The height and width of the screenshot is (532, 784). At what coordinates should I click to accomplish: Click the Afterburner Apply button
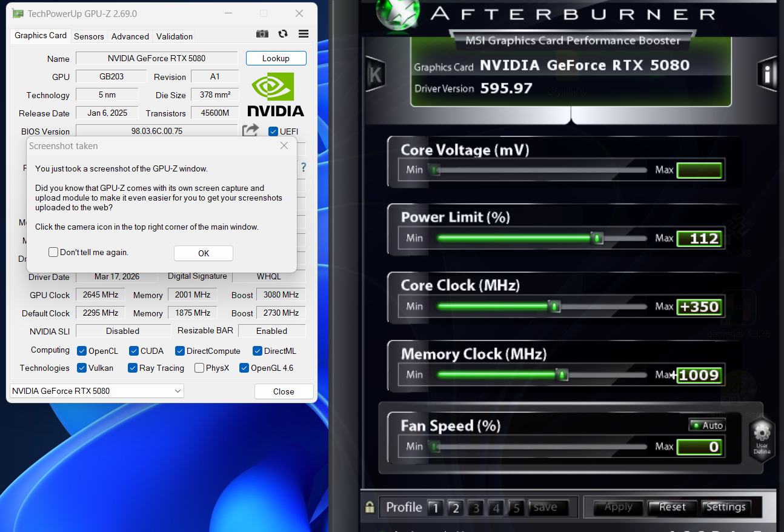tap(618, 508)
